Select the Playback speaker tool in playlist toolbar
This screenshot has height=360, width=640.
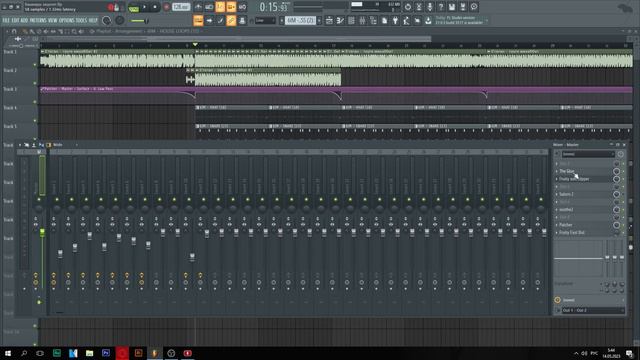tap(81, 31)
